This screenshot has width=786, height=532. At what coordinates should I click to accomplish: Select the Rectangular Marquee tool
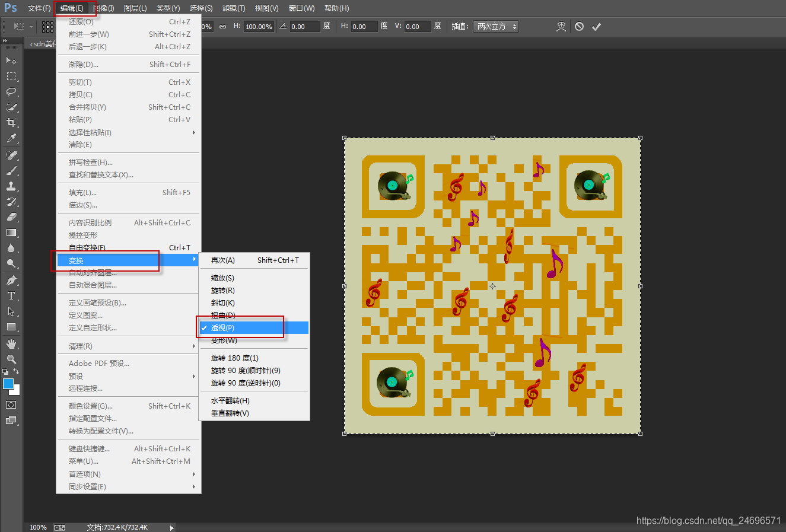[x=11, y=76]
